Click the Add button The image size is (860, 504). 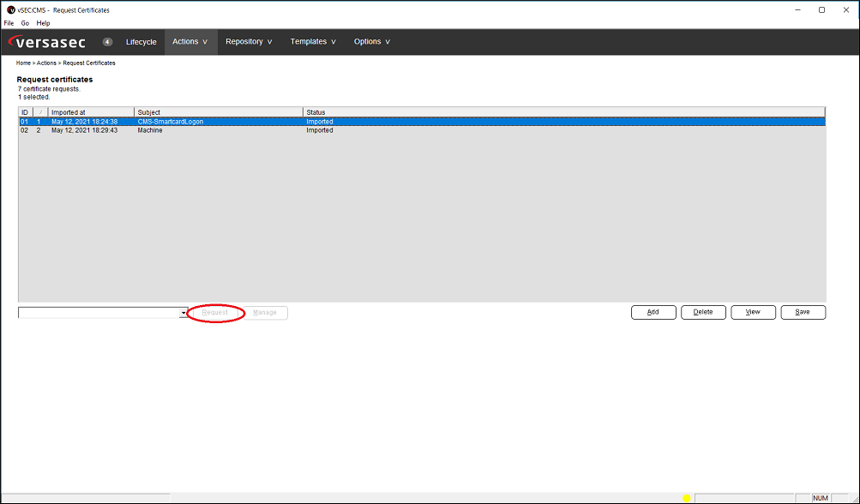(x=653, y=312)
